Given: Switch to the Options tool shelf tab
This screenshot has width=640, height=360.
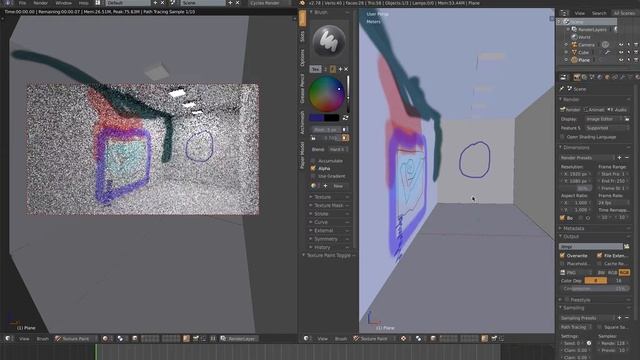Looking at the screenshot, I should [x=302, y=58].
